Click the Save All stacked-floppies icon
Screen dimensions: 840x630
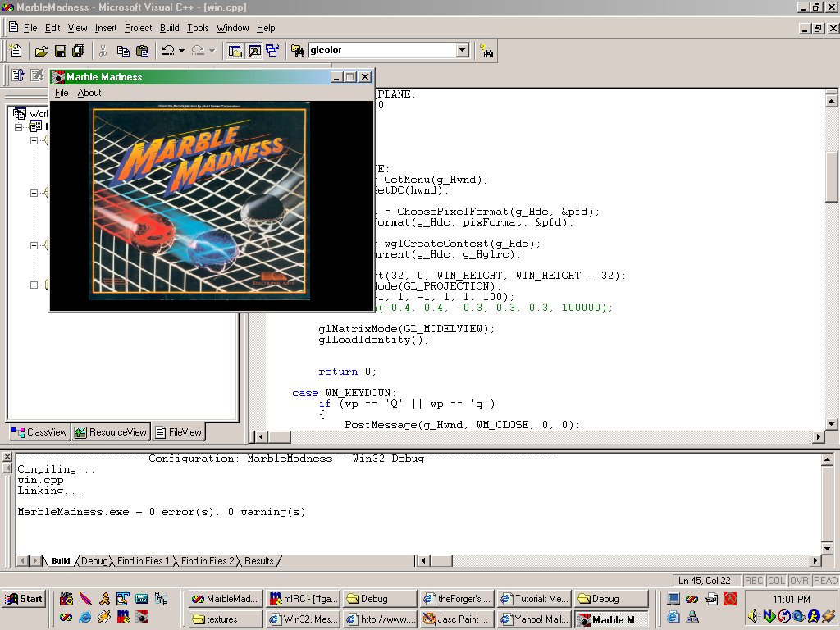[x=79, y=51]
